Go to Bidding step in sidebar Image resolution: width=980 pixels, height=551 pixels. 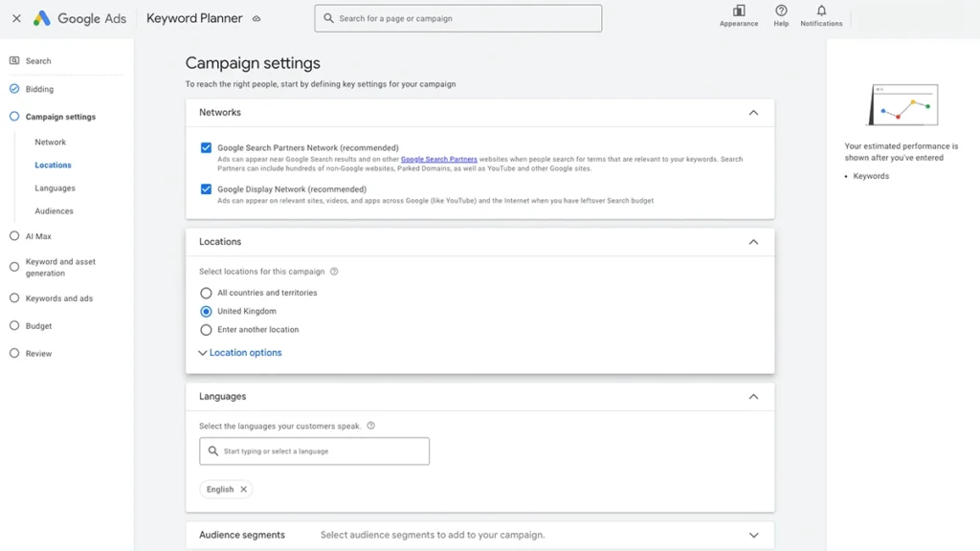(x=39, y=89)
